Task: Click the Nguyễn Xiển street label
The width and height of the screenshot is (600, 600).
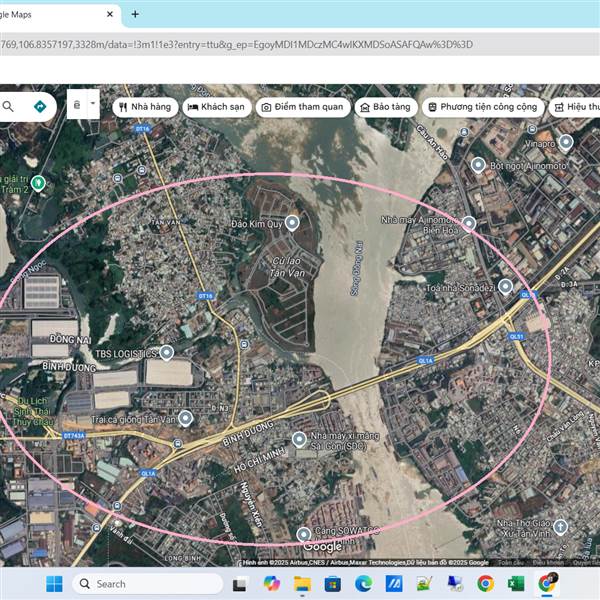Action: (253, 504)
